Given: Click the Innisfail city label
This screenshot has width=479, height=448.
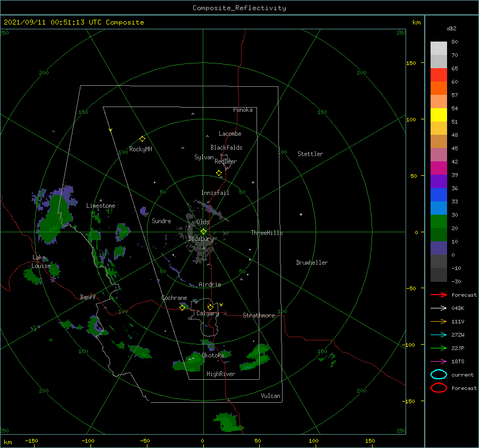Looking at the screenshot, I should tap(215, 193).
